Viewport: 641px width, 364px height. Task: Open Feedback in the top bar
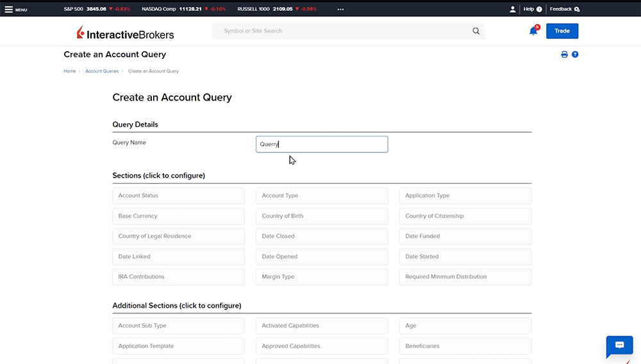pyautogui.click(x=564, y=10)
